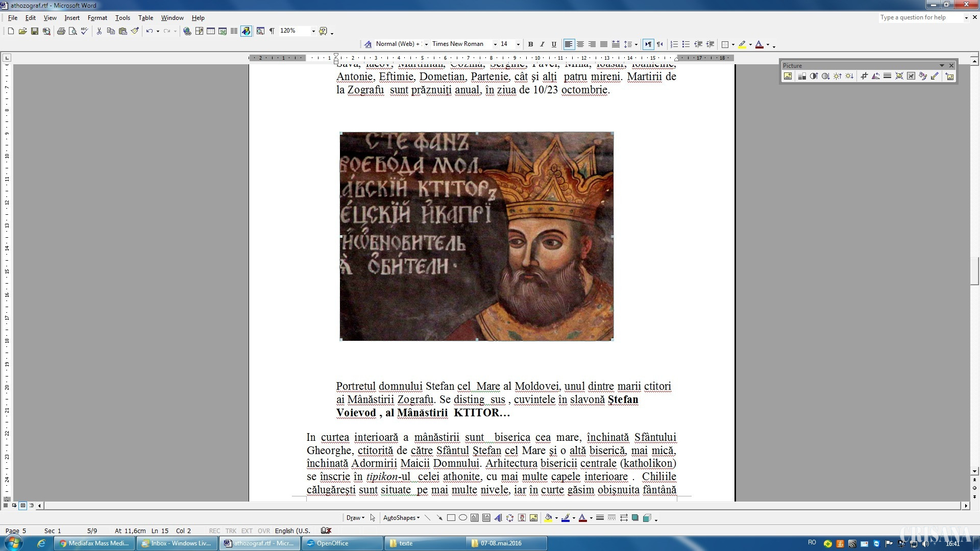The height and width of the screenshot is (551, 980).
Task: Click the Spelling and Grammar check icon
Action: point(85,31)
